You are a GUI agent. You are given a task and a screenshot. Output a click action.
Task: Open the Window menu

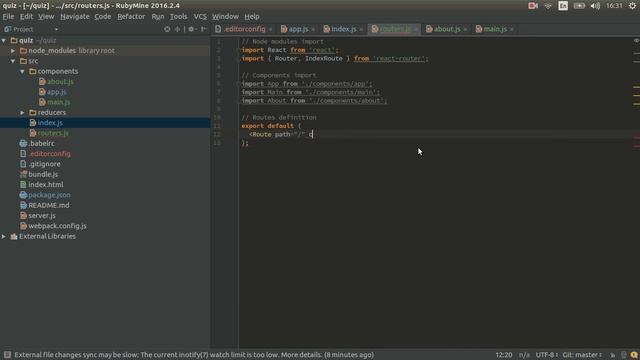225,17
